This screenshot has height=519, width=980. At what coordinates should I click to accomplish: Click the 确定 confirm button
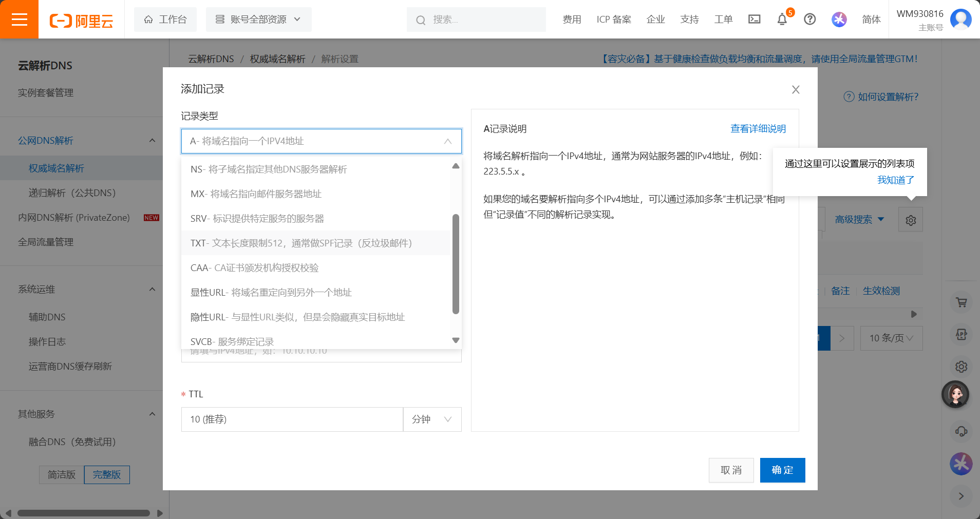pos(782,470)
